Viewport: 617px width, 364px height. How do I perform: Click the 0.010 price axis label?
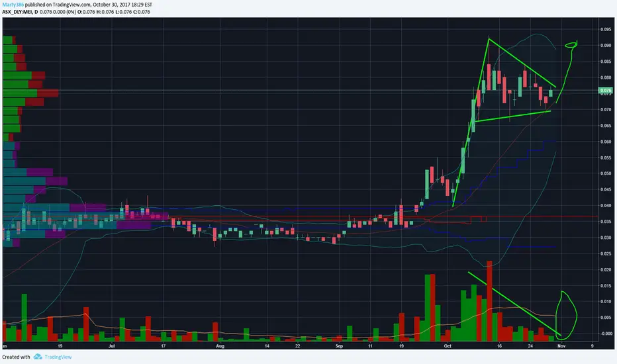(606, 301)
